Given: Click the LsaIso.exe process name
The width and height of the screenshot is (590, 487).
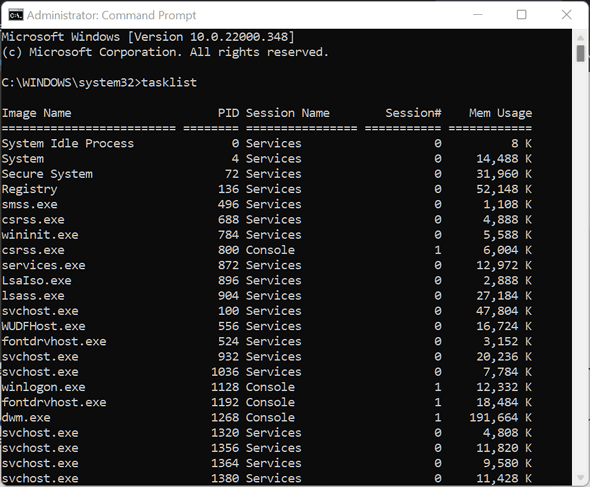Looking at the screenshot, I should 36,280.
